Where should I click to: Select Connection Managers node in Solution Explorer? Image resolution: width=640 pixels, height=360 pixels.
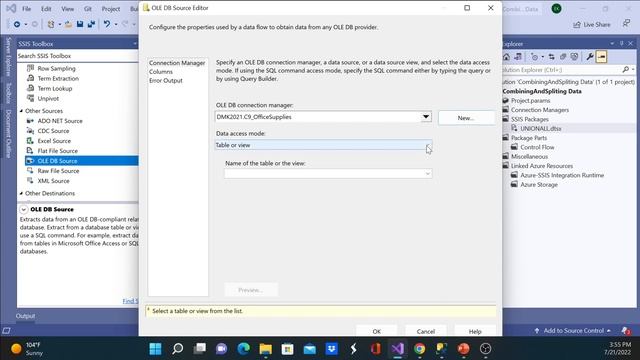coord(540,110)
